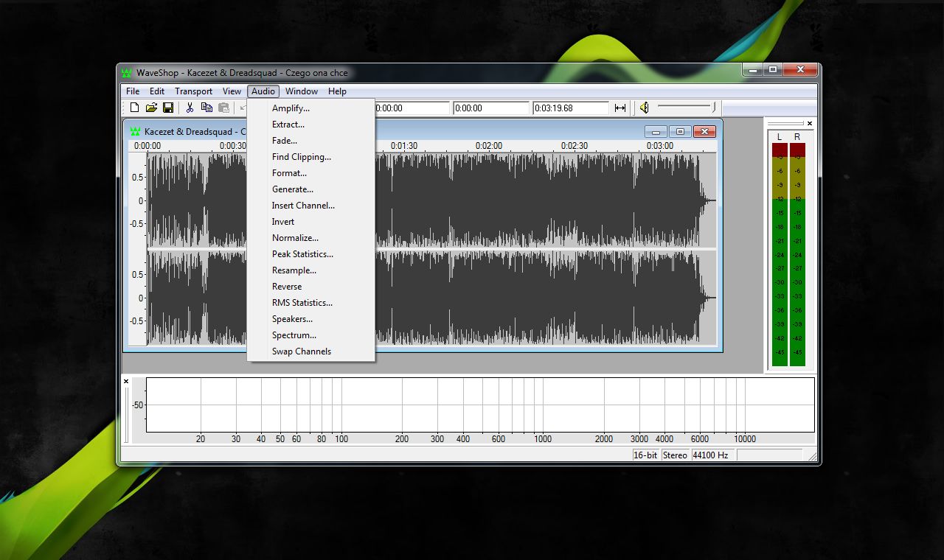Click the Stereo status bar entry
944x560 pixels.
(675, 455)
